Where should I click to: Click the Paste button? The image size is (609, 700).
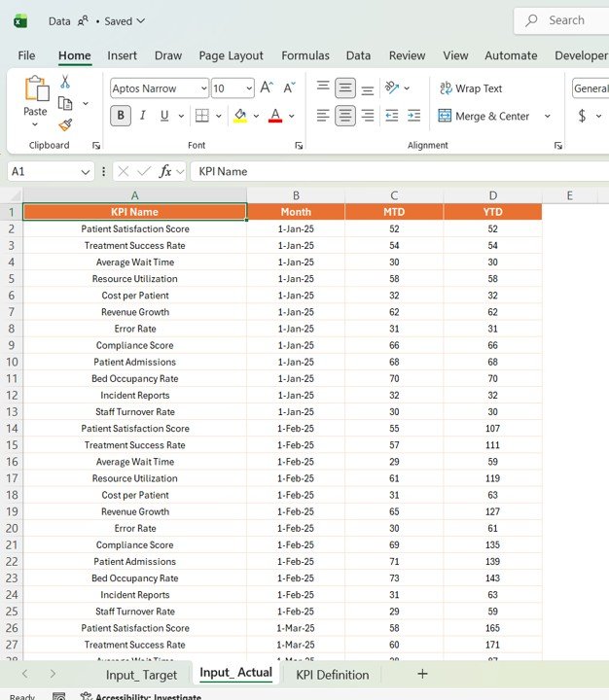tap(35, 94)
